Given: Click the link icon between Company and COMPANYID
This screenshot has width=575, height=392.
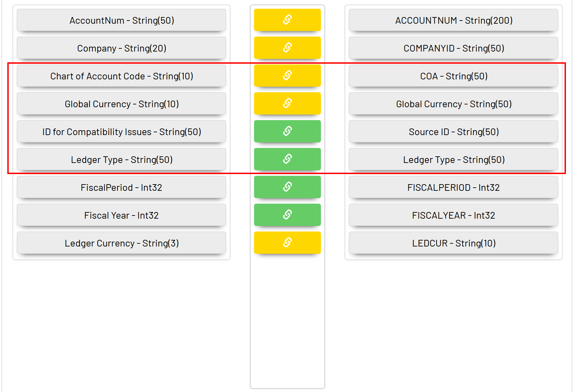Looking at the screenshot, I should (287, 48).
